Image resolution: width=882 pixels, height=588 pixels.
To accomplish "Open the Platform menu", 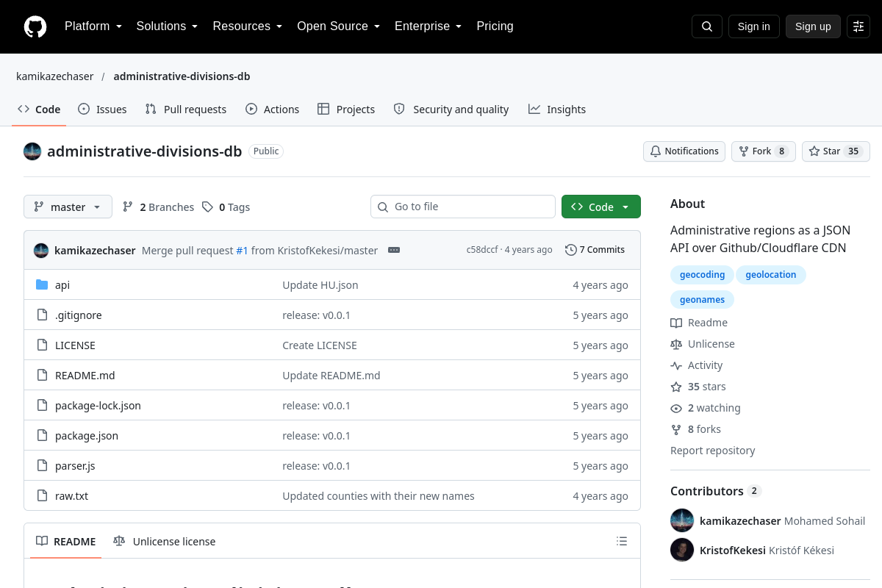I will click(x=93, y=26).
